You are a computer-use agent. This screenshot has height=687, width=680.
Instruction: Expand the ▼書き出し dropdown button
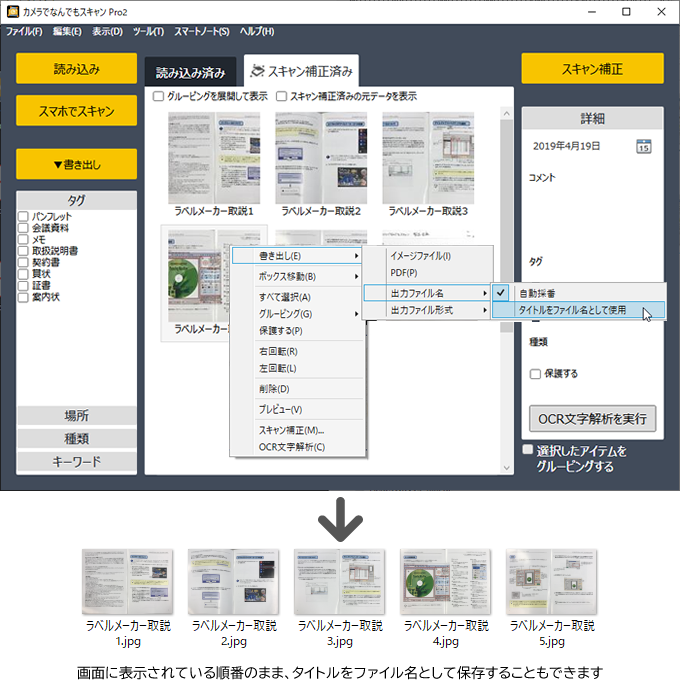76,163
